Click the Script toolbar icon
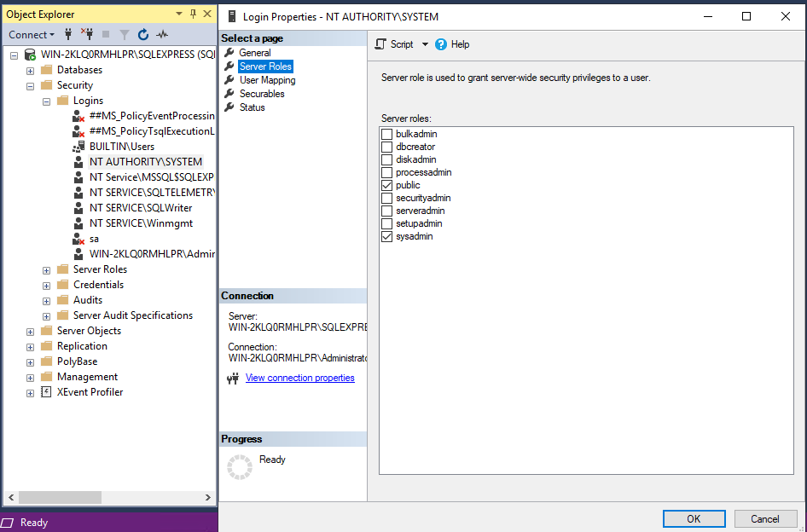The width and height of the screenshot is (807, 532). [x=382, y=44]
